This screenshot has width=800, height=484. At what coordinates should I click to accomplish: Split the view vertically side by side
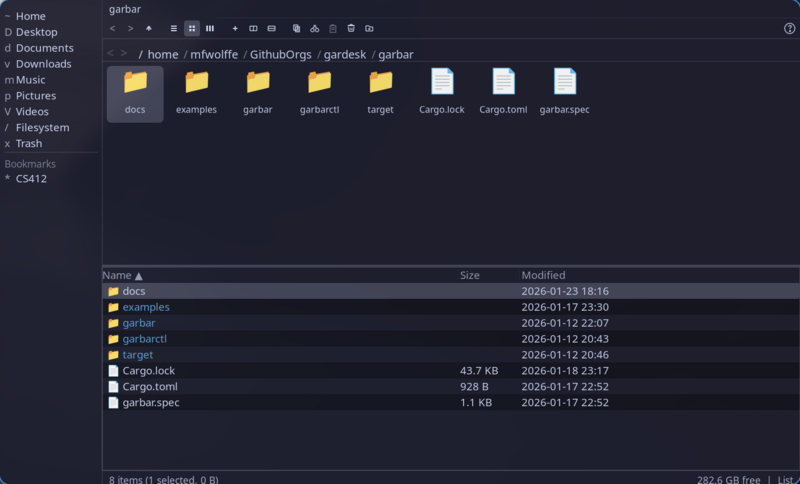click(x=253, y=29)
